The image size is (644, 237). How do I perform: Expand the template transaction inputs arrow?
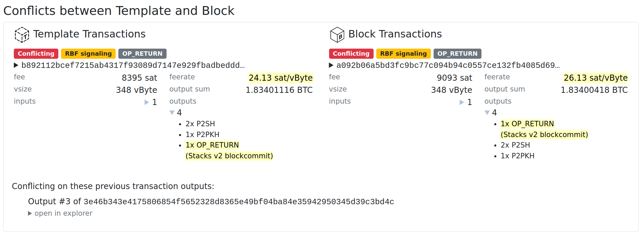point(147,102)
